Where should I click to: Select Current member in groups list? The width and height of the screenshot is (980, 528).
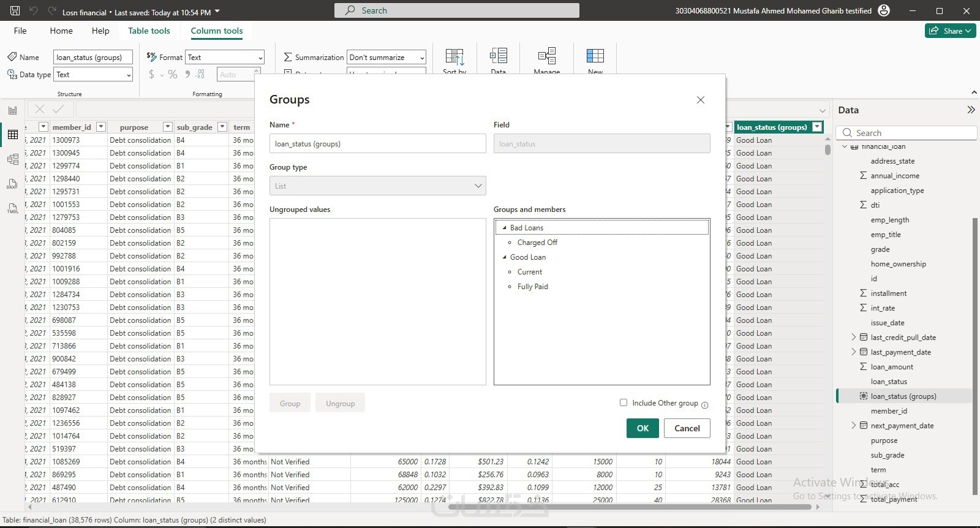[530, 272]
